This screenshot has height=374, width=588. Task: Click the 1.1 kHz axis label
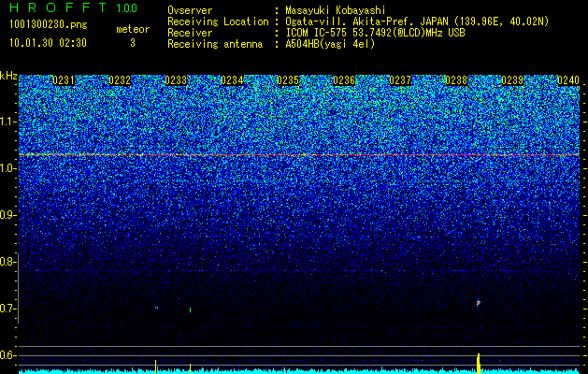7,122
